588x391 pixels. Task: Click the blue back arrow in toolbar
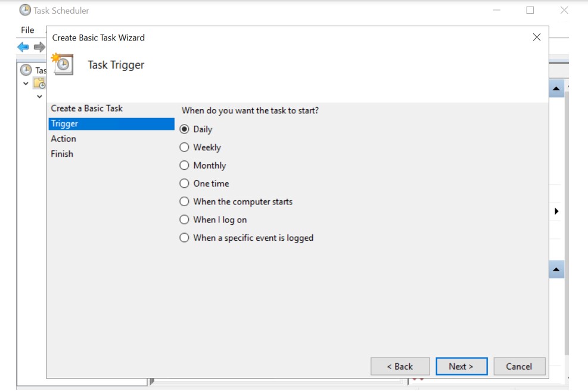tap(23, 47)
